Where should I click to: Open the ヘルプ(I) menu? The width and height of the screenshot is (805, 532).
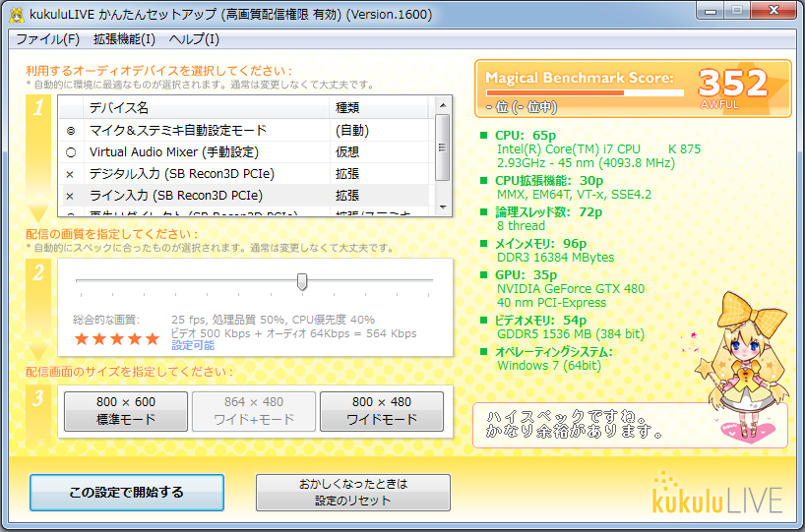(194, 39)
